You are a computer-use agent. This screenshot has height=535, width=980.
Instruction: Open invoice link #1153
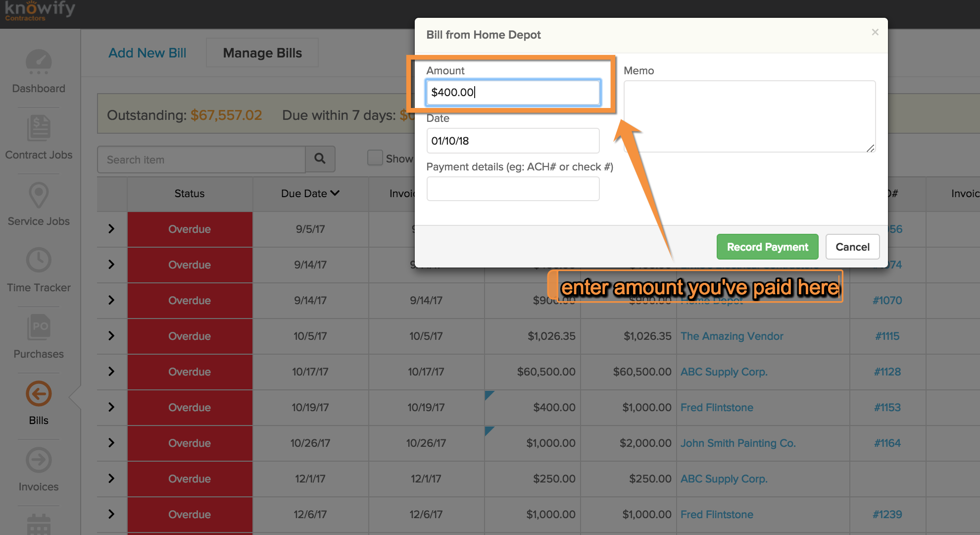coord(887,407)
